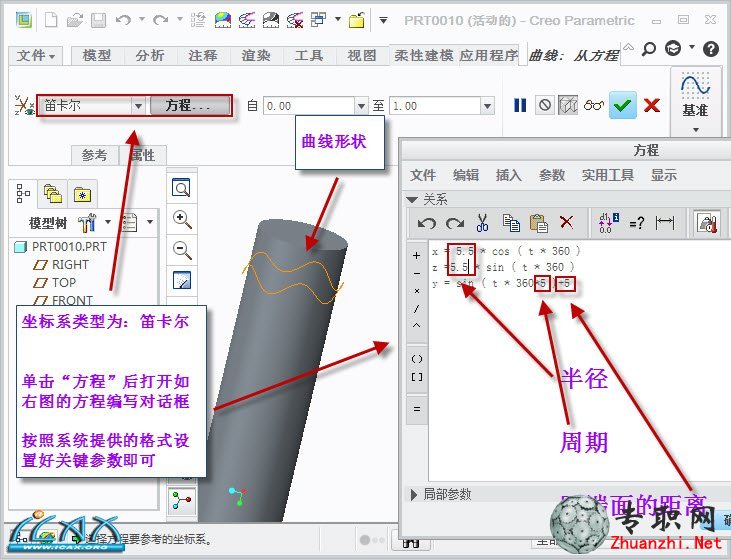Click the evaluate expression =? icon

(x=637, y=223)
